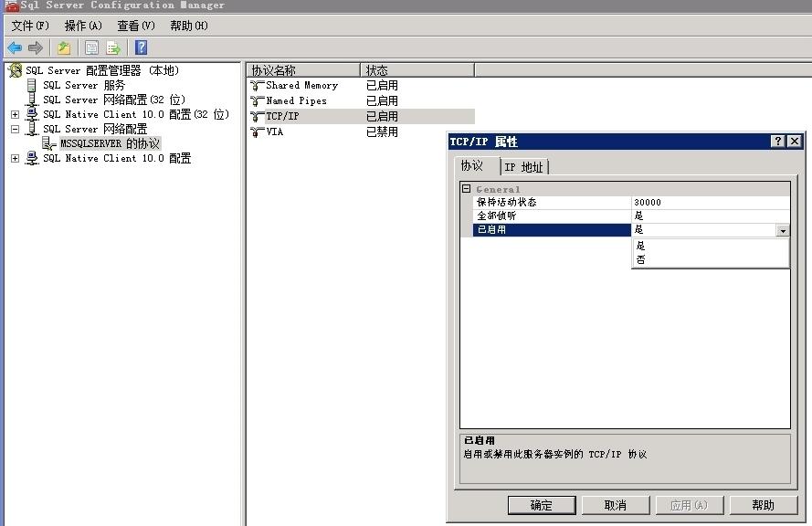Click the SQL Native Client 10.0 配置 (32 位) icon

32,114
